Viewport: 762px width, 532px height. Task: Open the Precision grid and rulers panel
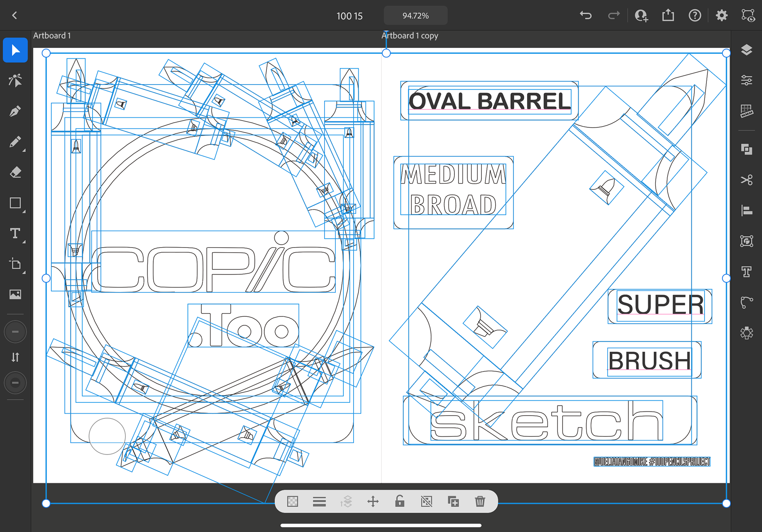(x=747, y=111)
